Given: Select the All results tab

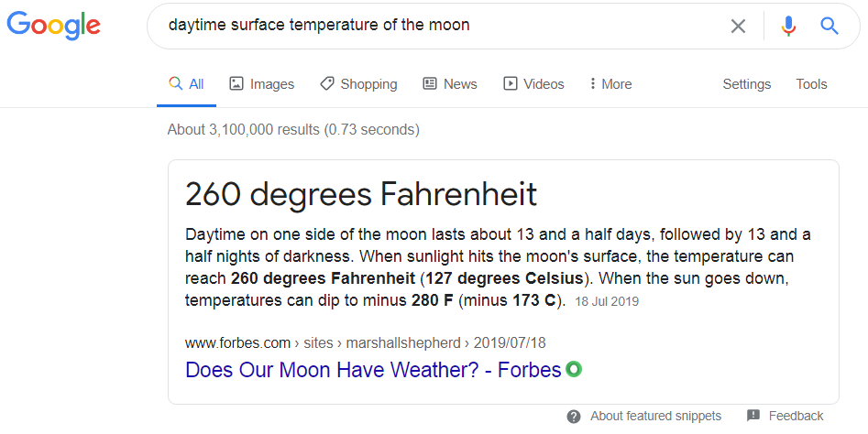Looking at the screenshot, I should pos(187,84).
